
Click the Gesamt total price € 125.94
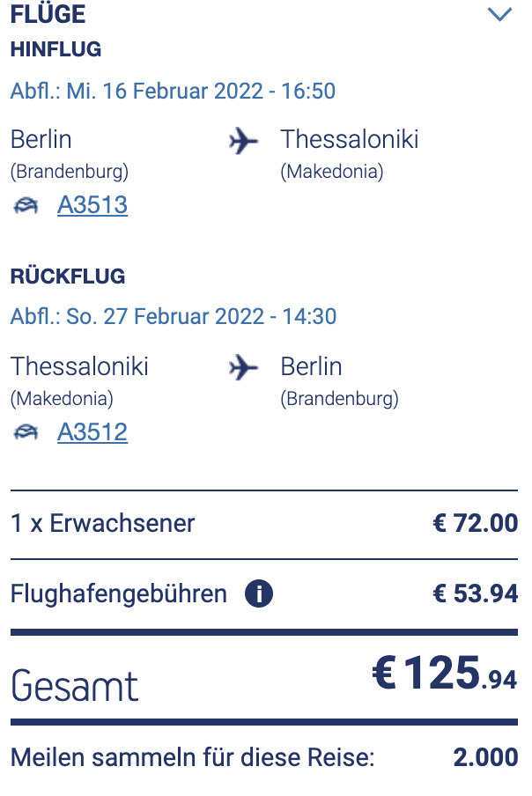tap(444, 674)
